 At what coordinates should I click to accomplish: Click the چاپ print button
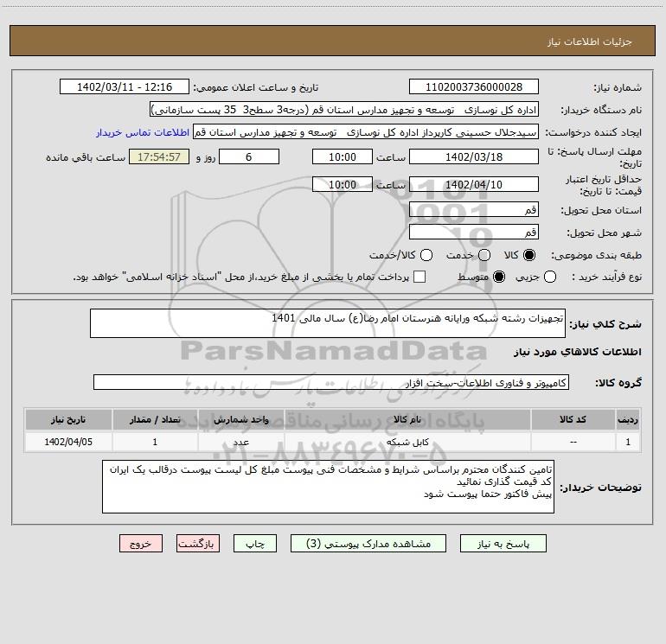click(255, 544)
